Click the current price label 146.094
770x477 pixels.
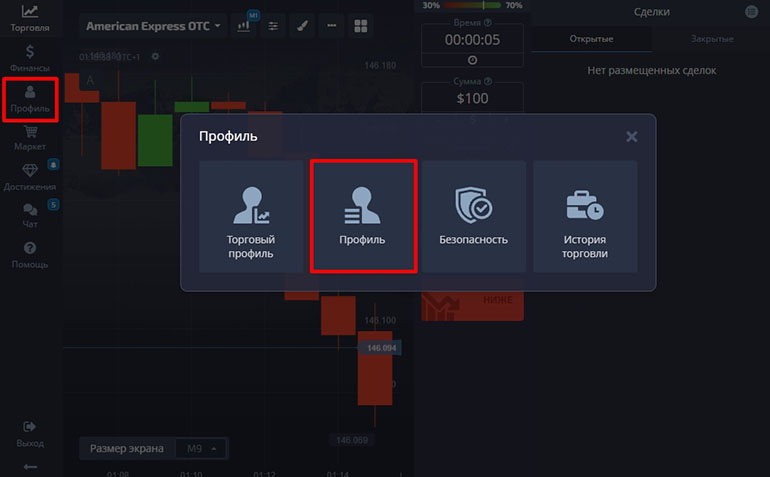[381, 348]
